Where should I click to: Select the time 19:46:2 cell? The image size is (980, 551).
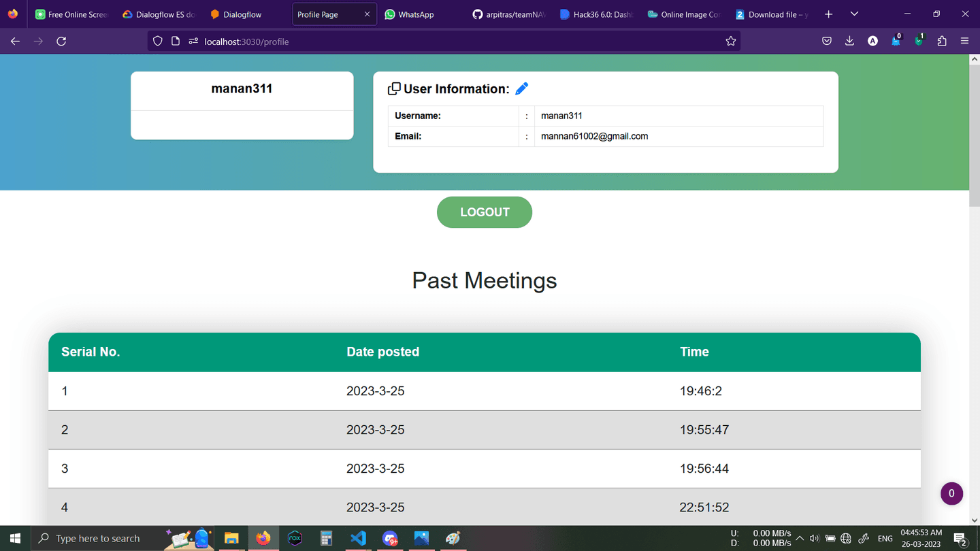pos(701,391)
